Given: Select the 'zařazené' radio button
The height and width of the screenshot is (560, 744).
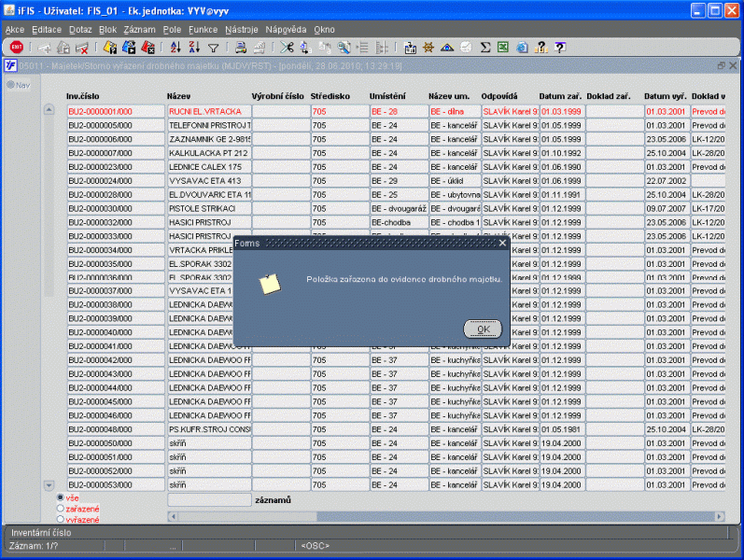Looking at the screenshot, I should pos(61,509).
